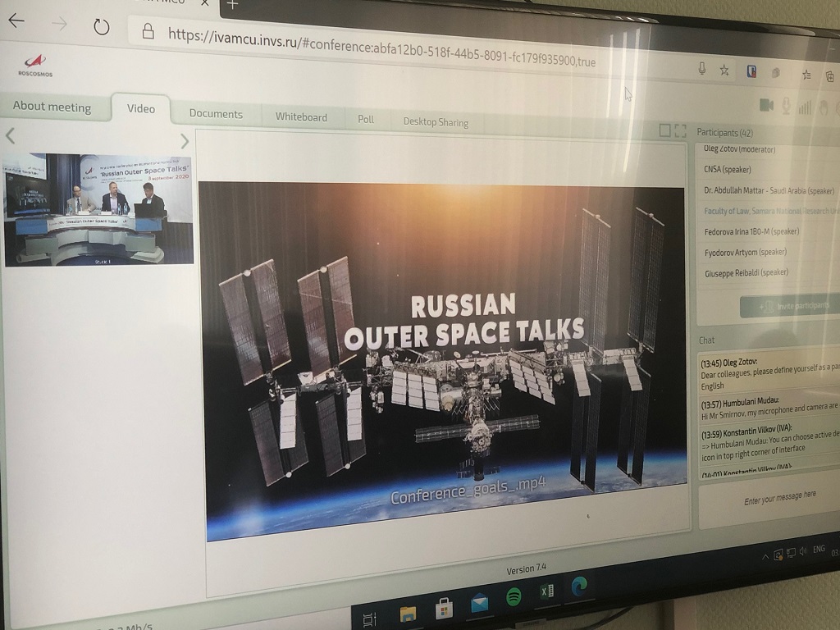
Task: Change the ENG input language
Action: coord(819,549)
